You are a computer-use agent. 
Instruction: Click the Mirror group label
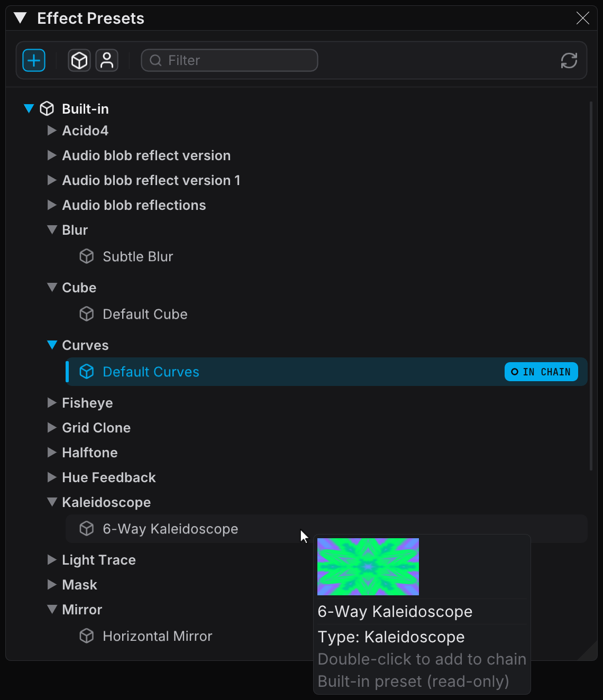click(82, 610)
